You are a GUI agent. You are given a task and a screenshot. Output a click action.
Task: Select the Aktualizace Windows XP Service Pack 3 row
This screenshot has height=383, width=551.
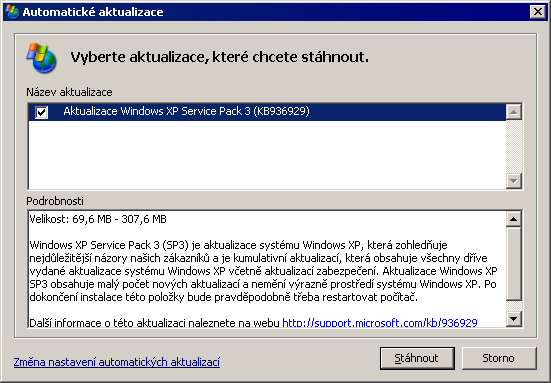[x=267, y=112]
